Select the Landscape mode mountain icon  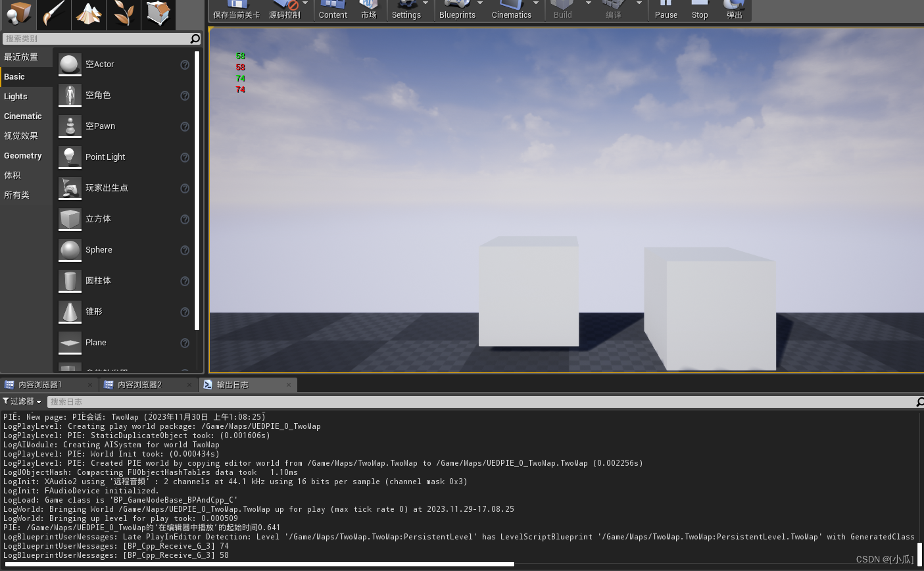coord(89,14)
